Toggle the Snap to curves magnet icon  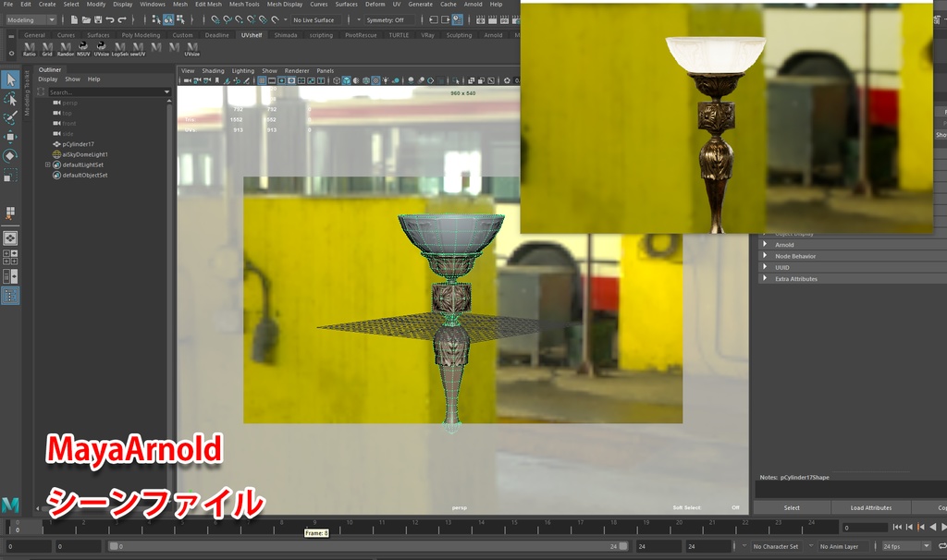[x=228, y=20]
